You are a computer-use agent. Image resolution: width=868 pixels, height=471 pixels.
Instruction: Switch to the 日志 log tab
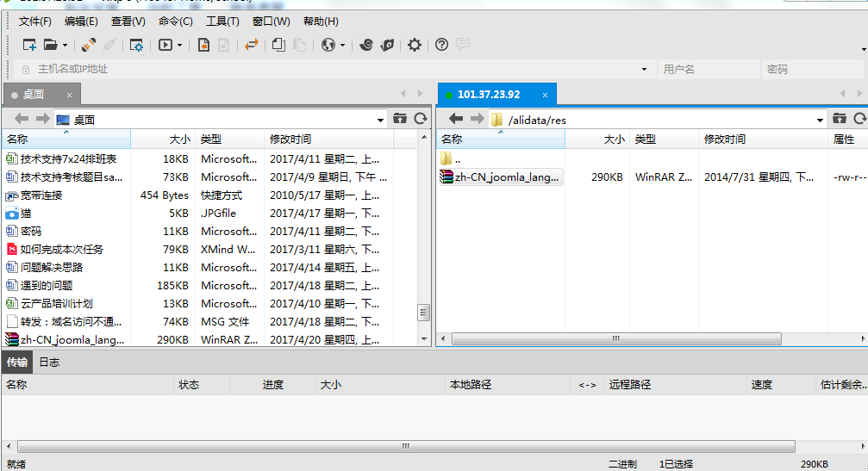[x=49, y=363]
